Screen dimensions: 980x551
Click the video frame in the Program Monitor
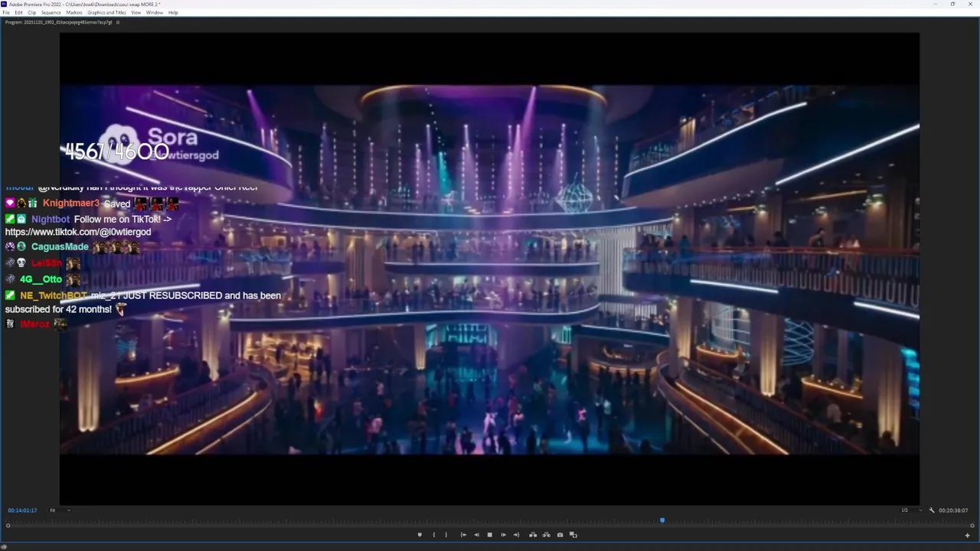[x=490, y=269]
